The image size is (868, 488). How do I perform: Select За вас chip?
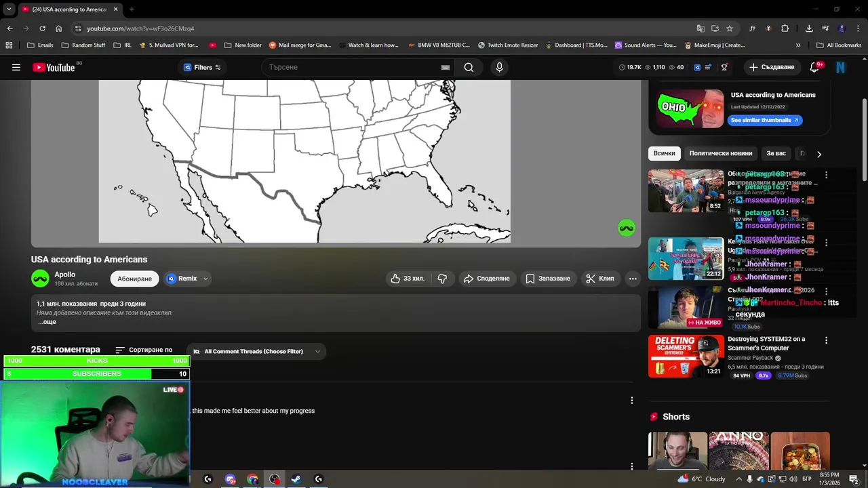[x=776, y=153]
